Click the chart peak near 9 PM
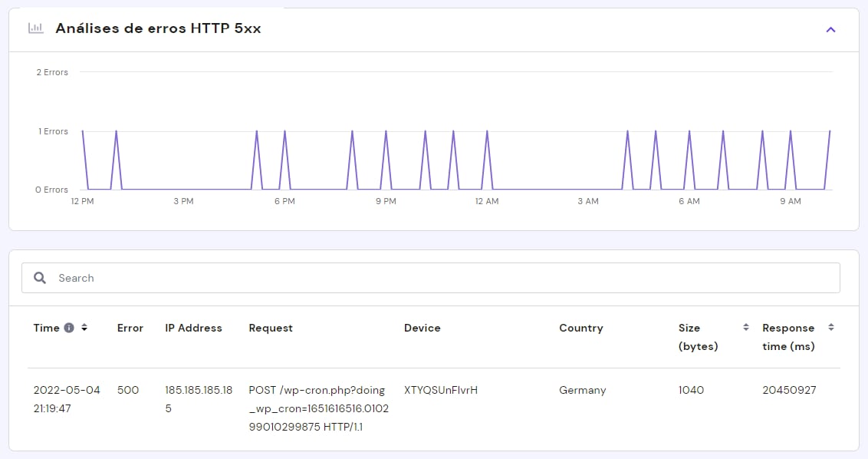Viewport: 868px width, 459px height. tap(386, 132)
